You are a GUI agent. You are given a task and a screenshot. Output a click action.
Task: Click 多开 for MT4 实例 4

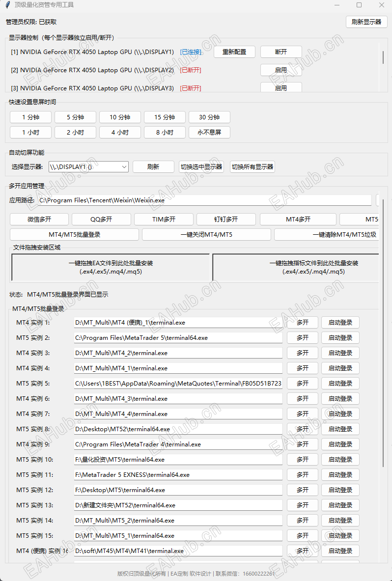(x=303, y=368)
